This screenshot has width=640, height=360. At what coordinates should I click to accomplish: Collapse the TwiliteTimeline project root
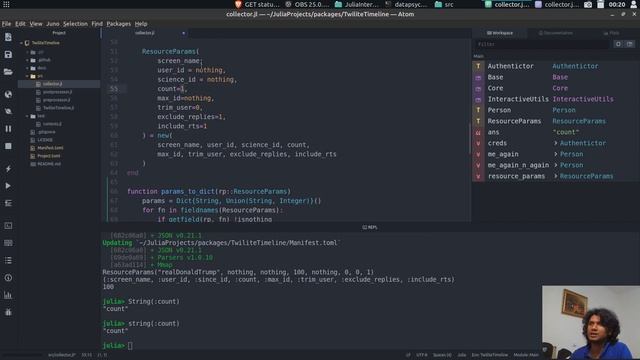tap(22, 43)
